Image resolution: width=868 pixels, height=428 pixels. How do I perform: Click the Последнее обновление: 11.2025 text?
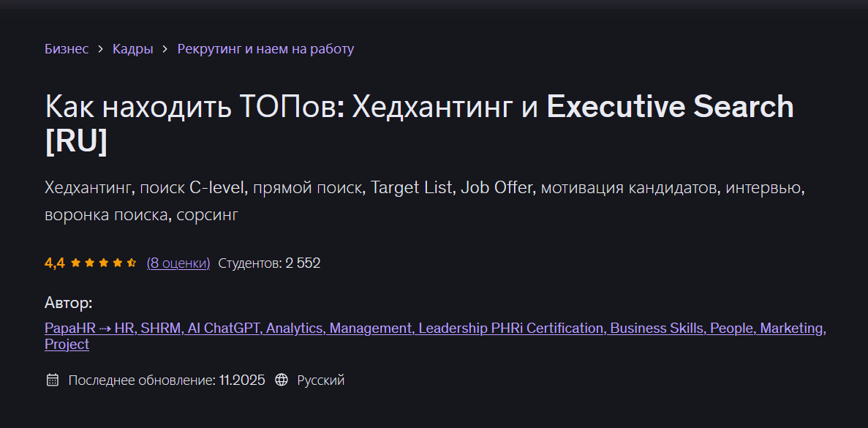(167, 380)
